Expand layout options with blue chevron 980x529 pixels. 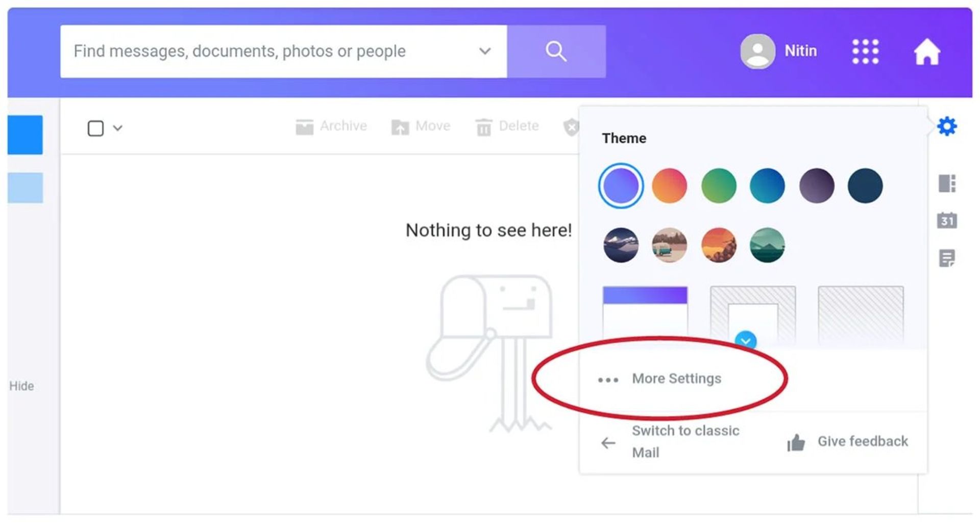746,341
